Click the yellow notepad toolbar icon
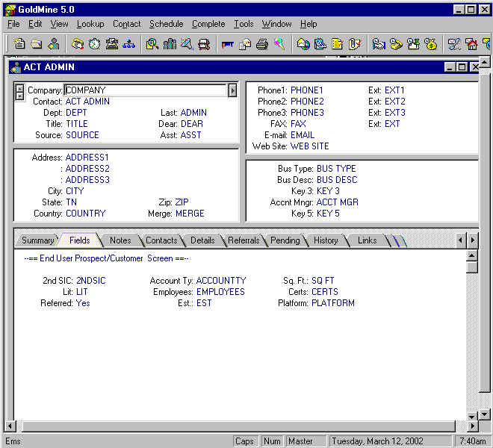This screenshot has width=493, height=448. pyautogui.click(x=337, y=44)
